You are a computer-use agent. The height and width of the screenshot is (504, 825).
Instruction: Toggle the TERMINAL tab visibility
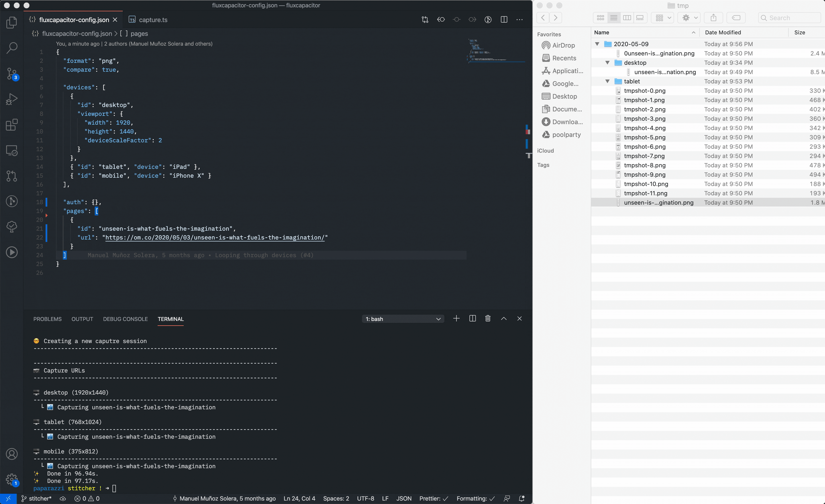170,318
